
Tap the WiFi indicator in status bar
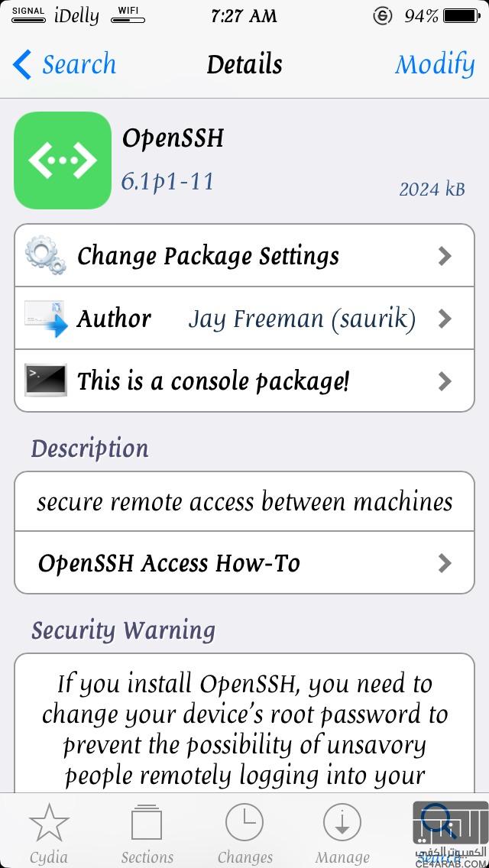pos(127,15)
